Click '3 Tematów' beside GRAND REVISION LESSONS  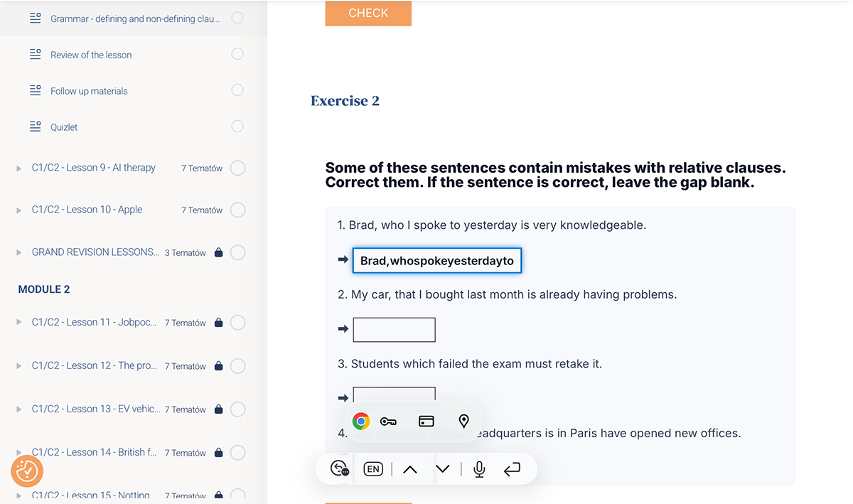tap(186, 252)
